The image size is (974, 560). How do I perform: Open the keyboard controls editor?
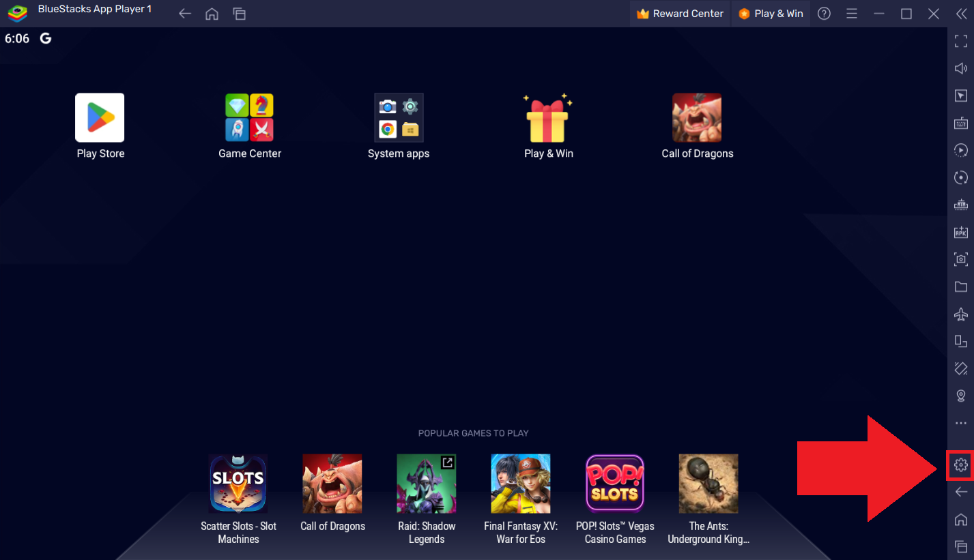coord(961,123)
